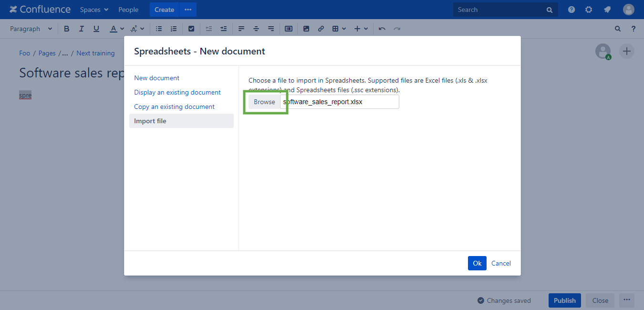Click the undo arrow icon

pyautogui.click(x=382, y=29)
